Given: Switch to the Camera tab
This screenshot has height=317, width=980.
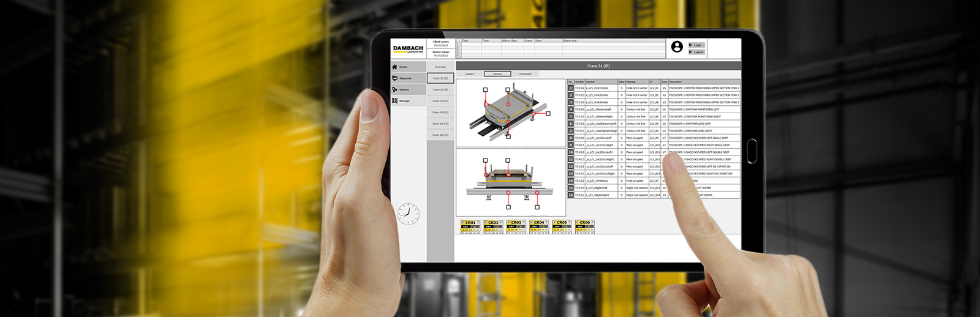Looking at the screenshot, I should tap(469, 74).
